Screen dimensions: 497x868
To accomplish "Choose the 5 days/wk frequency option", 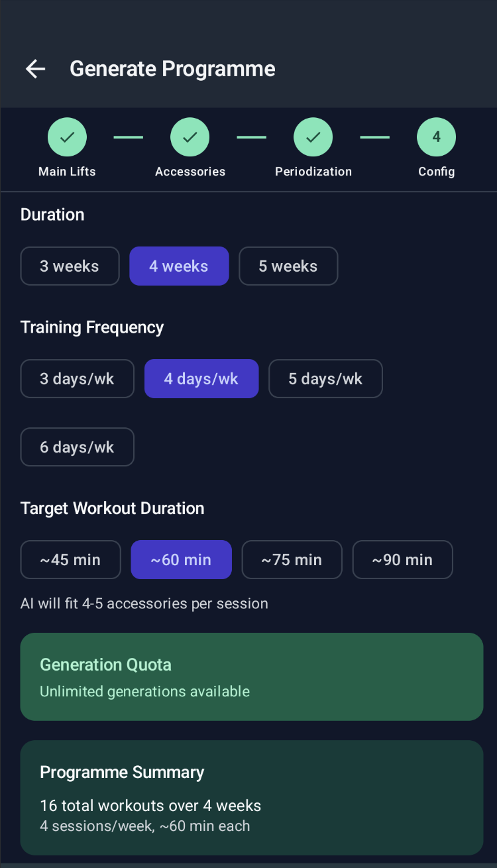I will [x=325, y=378].
